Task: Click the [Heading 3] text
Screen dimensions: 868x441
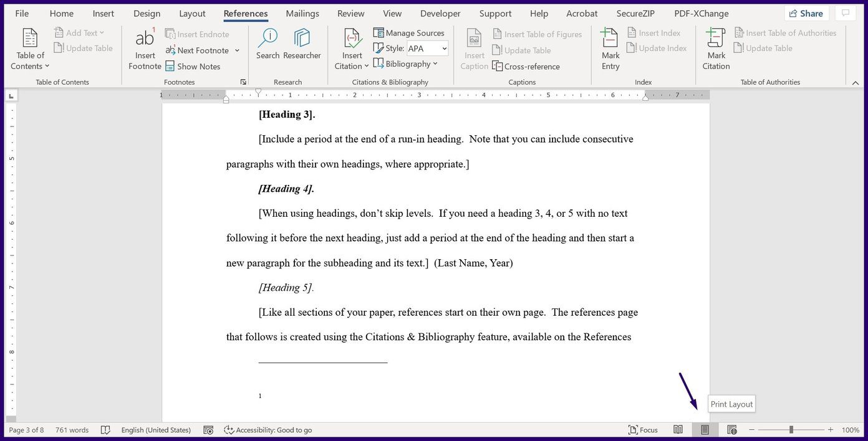Action: pos(287,115)
